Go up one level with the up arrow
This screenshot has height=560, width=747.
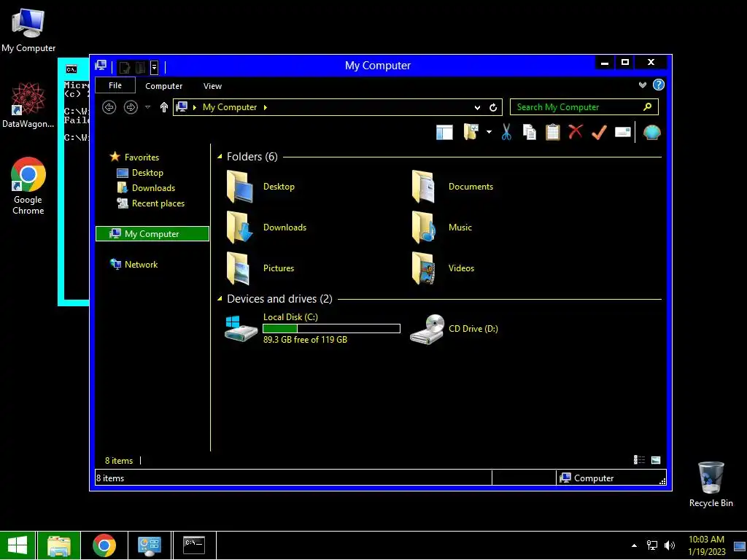[x=164, y=107]
